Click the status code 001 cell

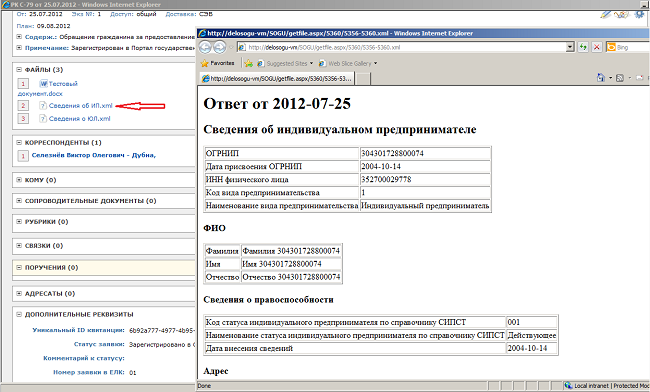click(x=531, y=322)
